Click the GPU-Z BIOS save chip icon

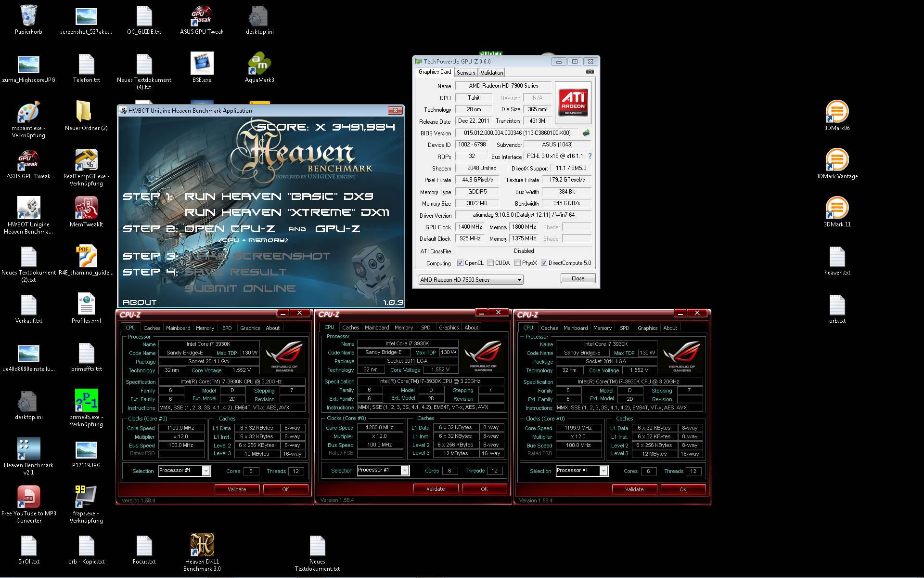click(x=586, y=133)
